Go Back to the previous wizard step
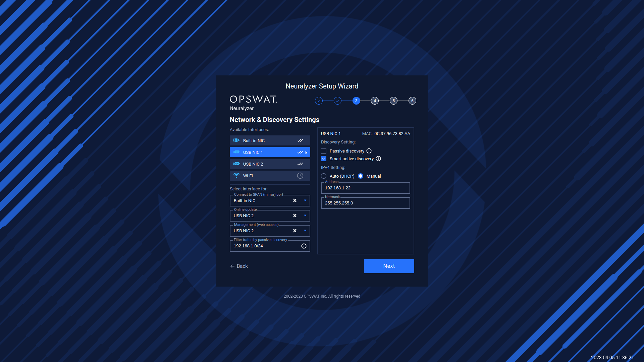Image resolution: width=644 pixels, height=362 pixels. pyautogui.click(x=239, y=266)
